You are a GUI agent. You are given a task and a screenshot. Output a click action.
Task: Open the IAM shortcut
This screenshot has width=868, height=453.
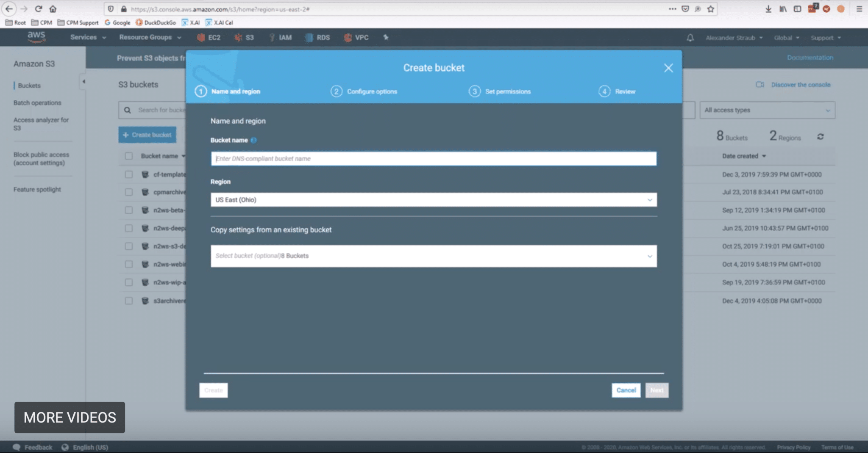[x=281, y=37]
